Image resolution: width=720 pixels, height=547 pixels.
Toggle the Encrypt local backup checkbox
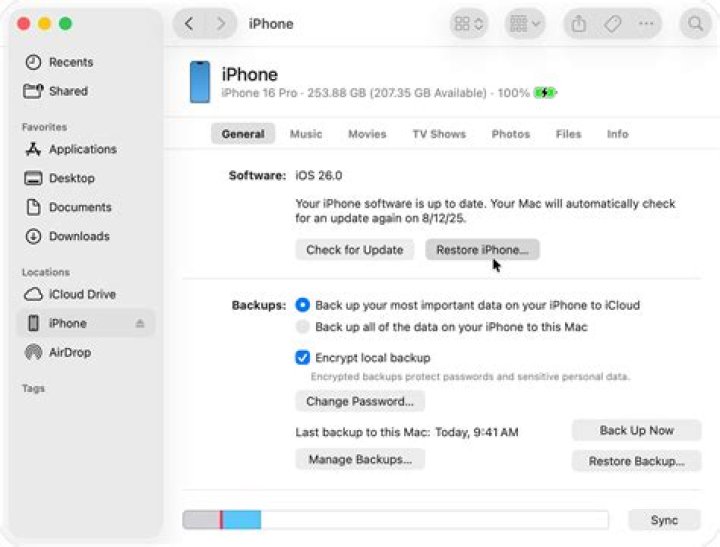[x=303, y=357]
